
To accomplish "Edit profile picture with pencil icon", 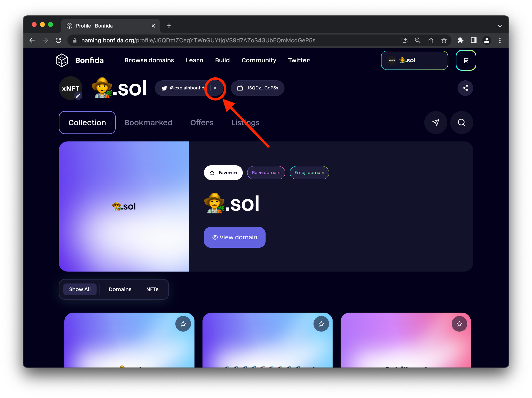I will click(78, 96).
